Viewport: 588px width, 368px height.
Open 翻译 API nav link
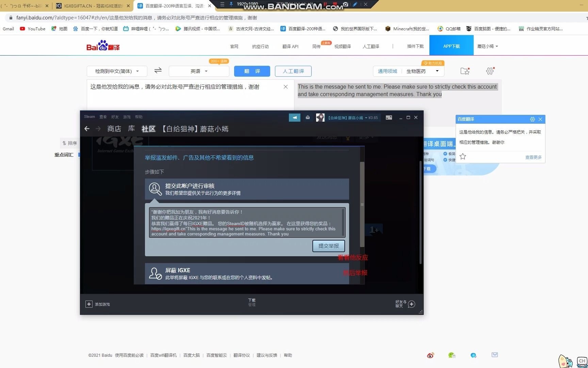click(x=290, y=46)
